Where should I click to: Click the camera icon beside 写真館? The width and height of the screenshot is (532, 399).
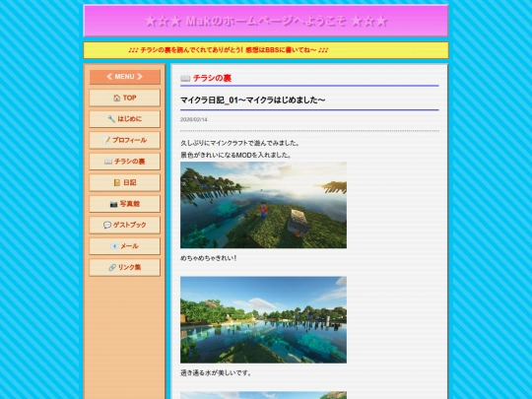pyautogui.click(x=113, y=204)
